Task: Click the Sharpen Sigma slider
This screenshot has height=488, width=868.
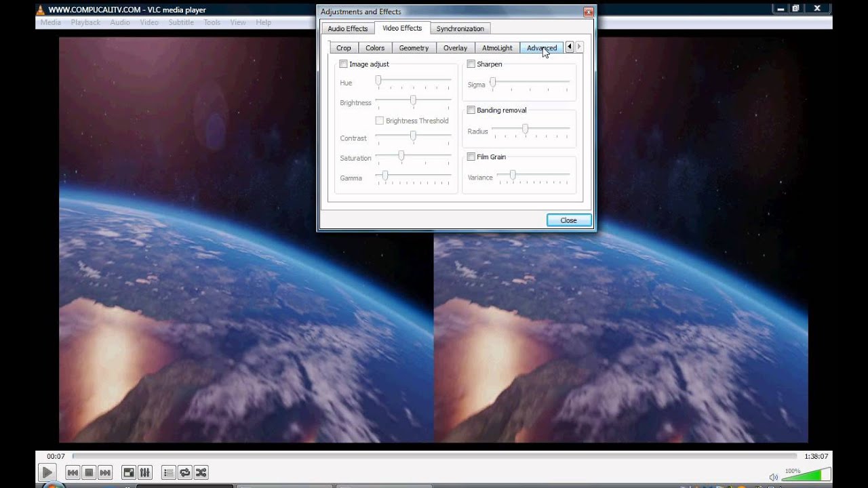Action: tap(530, 83)
